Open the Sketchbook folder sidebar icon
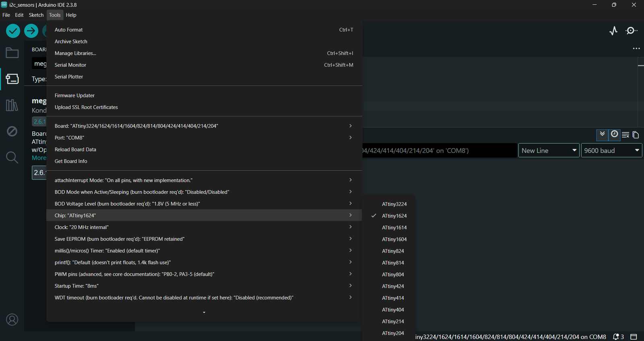This screenshot has width=644, height=341. [x=12, y=53]
